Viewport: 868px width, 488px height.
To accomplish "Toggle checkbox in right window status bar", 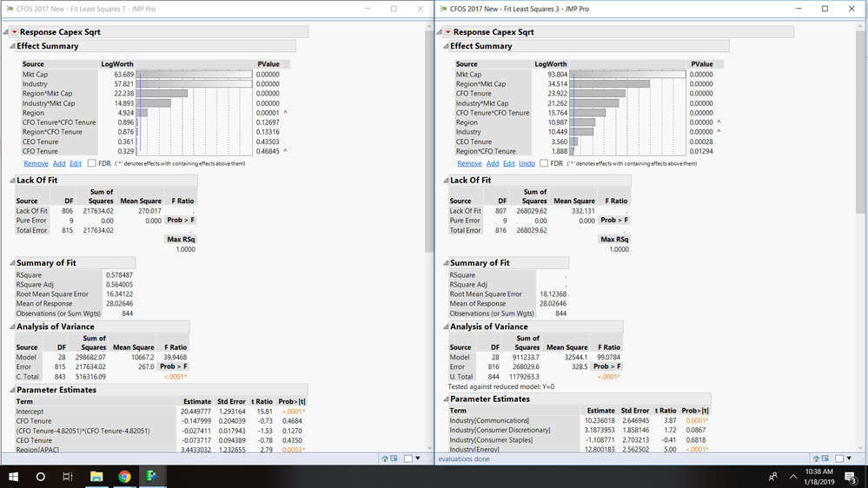I will (x=839, y=458).
